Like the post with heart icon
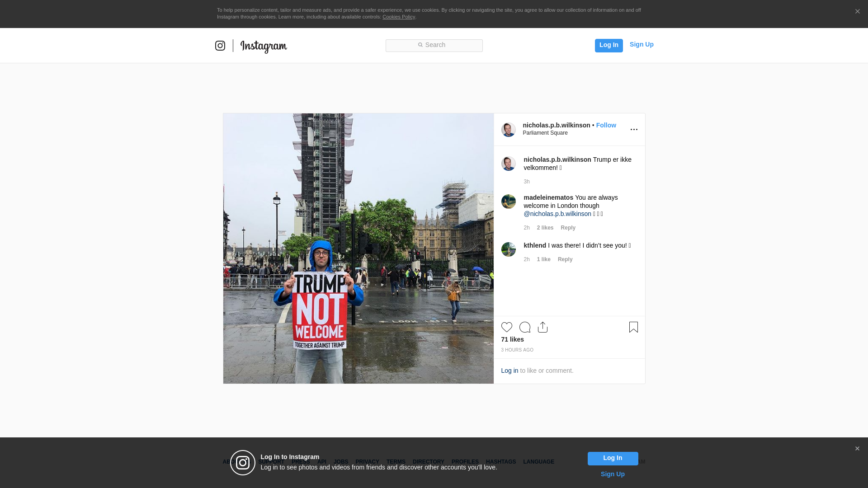The image size is (868, 488). coord(506,327)
